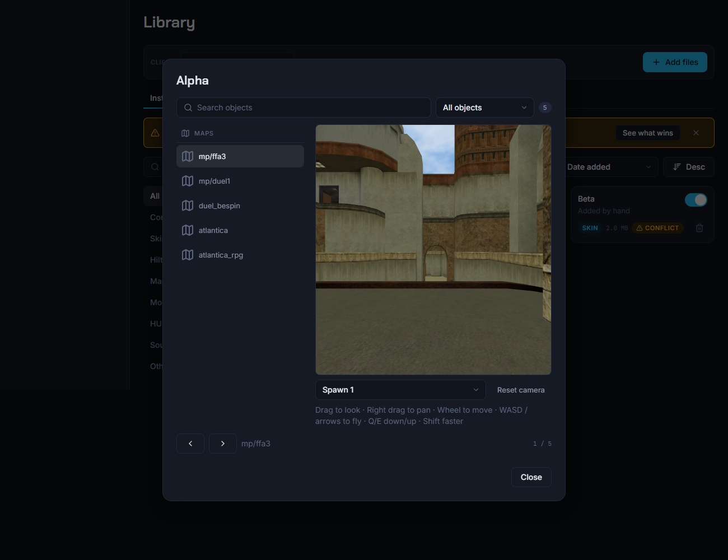Screen dimensions: 728x560
Task: Select the map icon next to mp/duel1
Action: pyautogui.click(x=188, y=181)
